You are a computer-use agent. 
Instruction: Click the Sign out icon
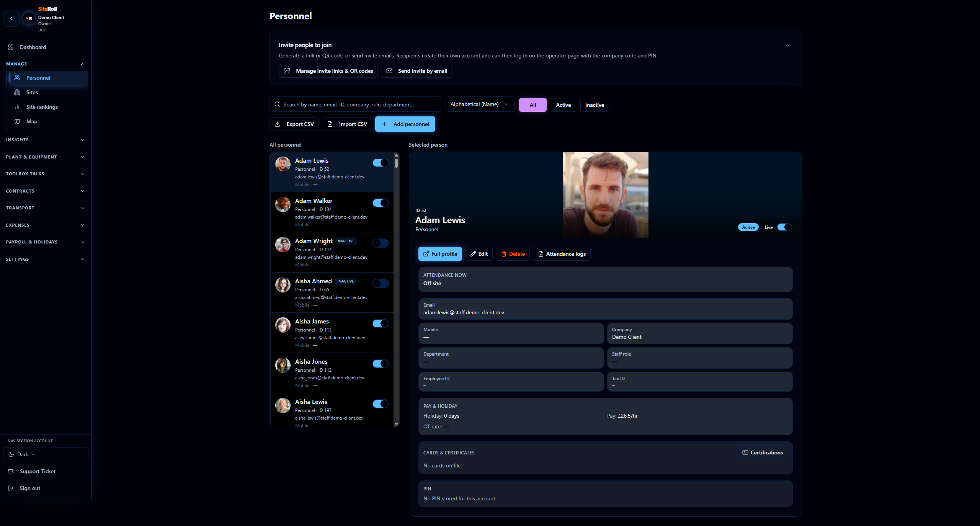11,488
